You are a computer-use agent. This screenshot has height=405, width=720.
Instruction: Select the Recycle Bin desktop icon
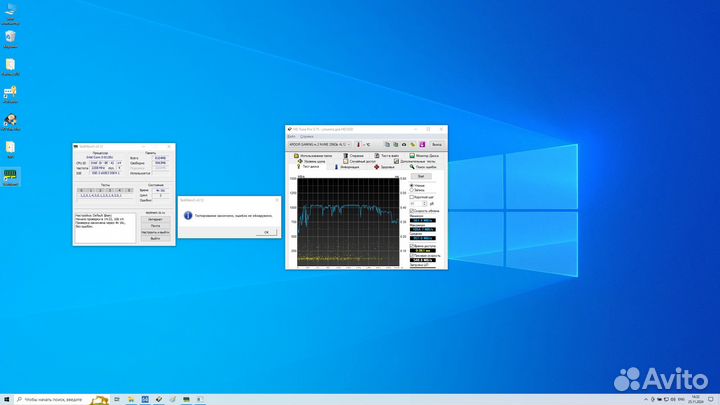coord(10,39)
